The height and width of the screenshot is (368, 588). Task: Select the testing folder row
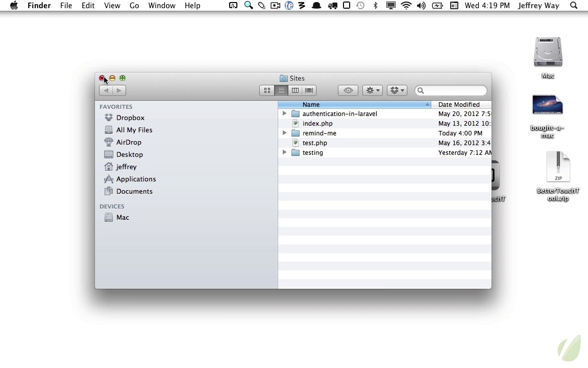(385, 153)
